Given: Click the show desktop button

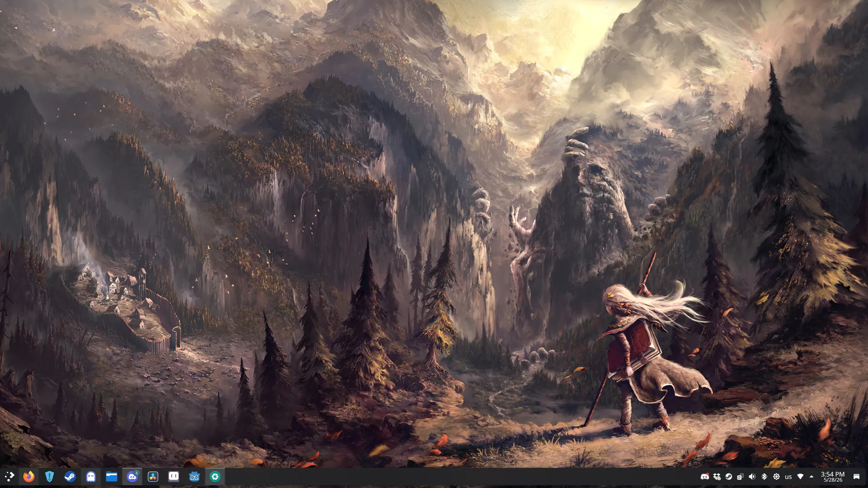Looking at the screenshot, I should [857, 477].
